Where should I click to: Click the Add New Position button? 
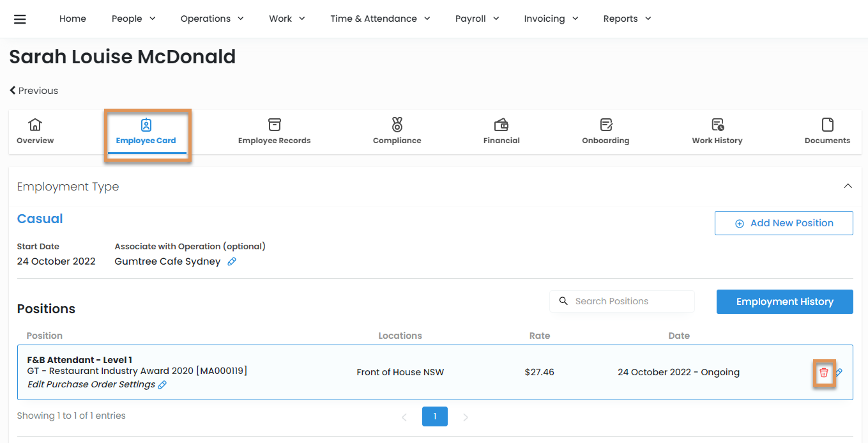(x=784, y=223)
